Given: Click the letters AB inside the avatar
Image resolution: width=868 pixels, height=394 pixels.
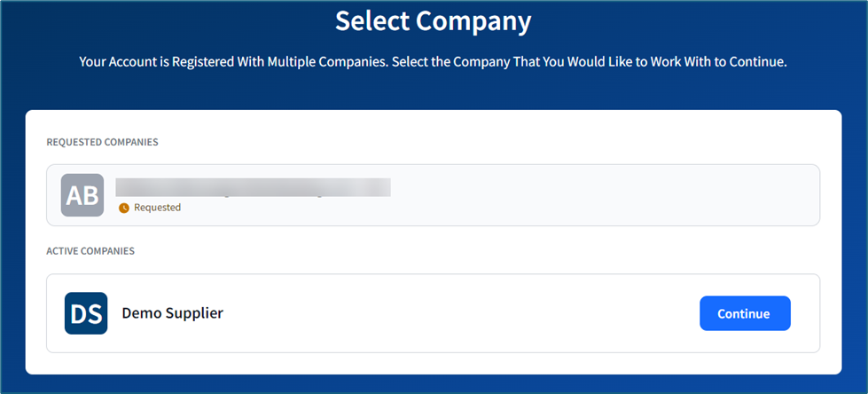Looking at the screenshot, I should coord(82,195).
